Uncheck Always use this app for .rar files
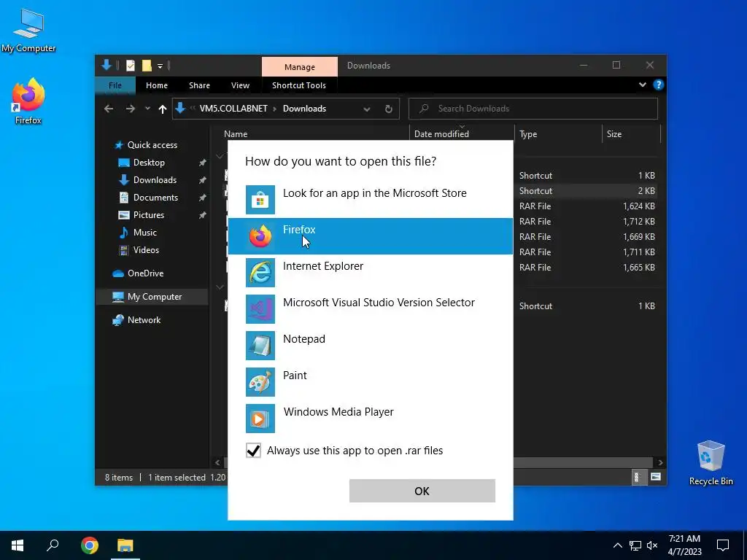Viewport: 747px width, 560px height. 253,450
